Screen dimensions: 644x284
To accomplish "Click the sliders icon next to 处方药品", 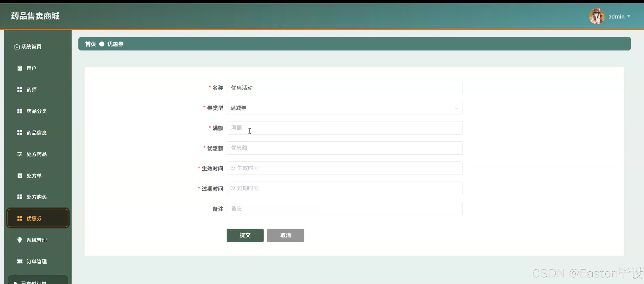I will pyautogui.click(x=19, y=154).
